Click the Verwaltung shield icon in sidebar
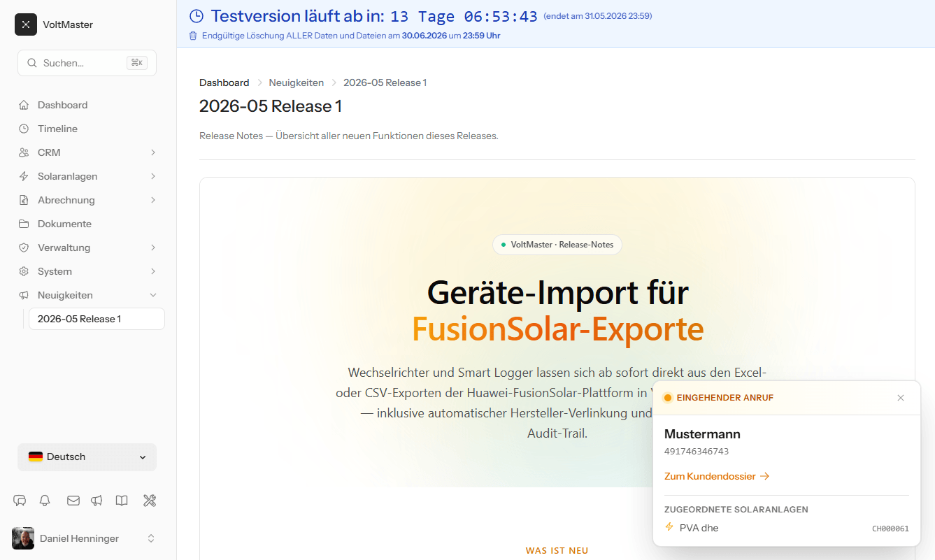 24,247
